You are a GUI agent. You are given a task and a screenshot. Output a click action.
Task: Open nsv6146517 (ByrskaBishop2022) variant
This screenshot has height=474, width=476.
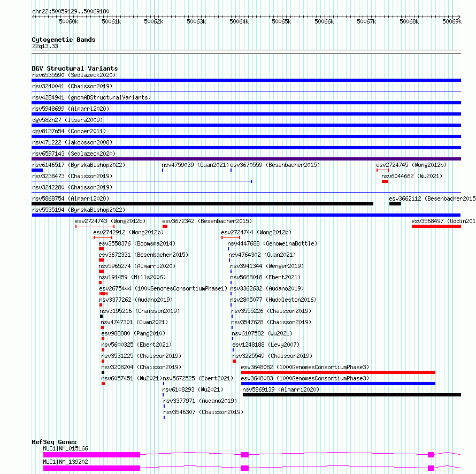pos(79,165)
